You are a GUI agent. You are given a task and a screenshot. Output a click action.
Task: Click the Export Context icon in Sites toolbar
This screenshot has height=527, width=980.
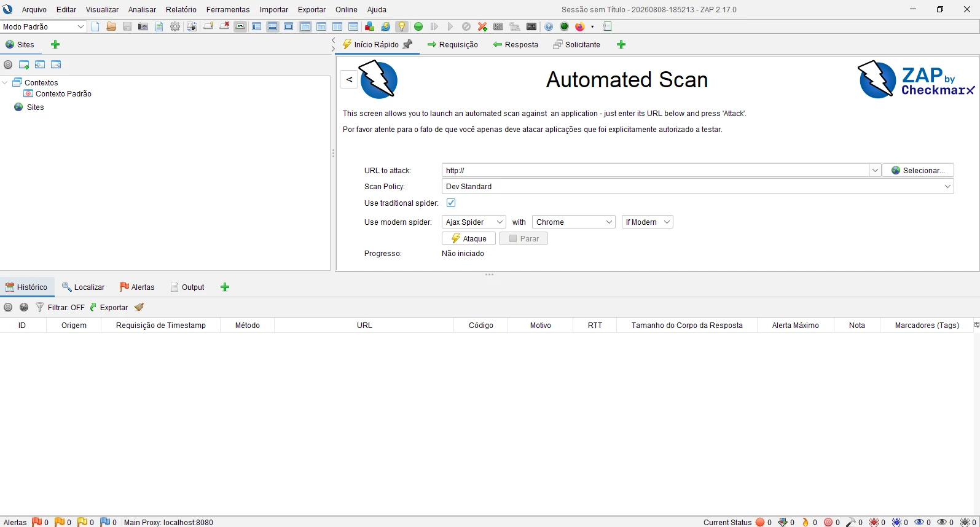56,64
